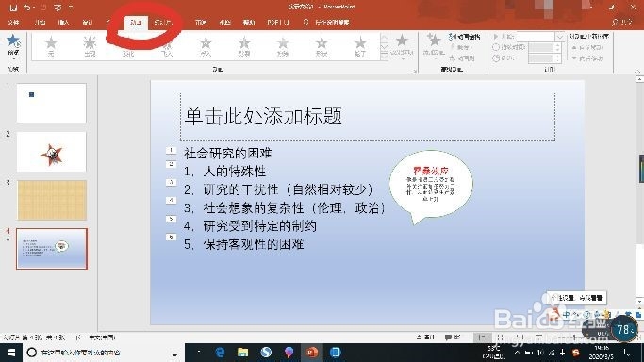Click the Redo button in quick access toolbar
This screenshot has width=644, height=362.
43,7
